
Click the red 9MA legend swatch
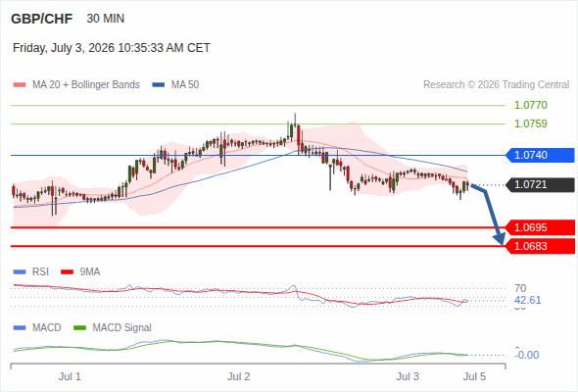click(x=67, y=272)
